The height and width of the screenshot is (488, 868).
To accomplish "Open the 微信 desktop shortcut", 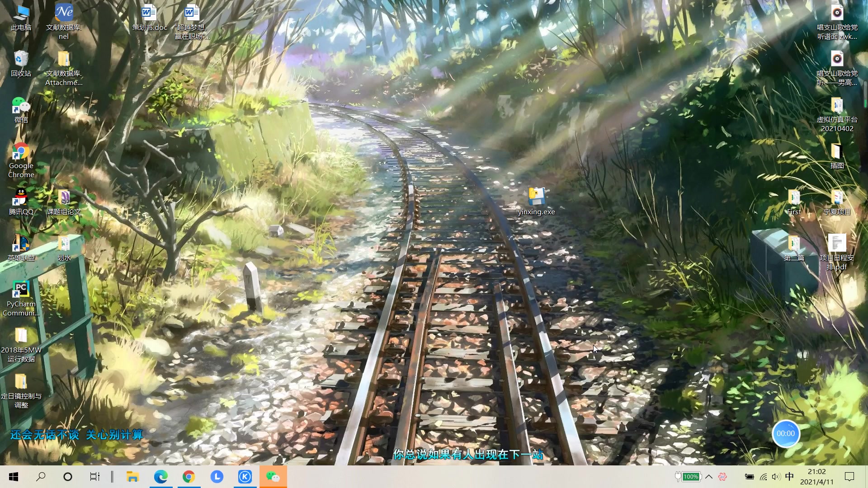I will tap(21, 110).
